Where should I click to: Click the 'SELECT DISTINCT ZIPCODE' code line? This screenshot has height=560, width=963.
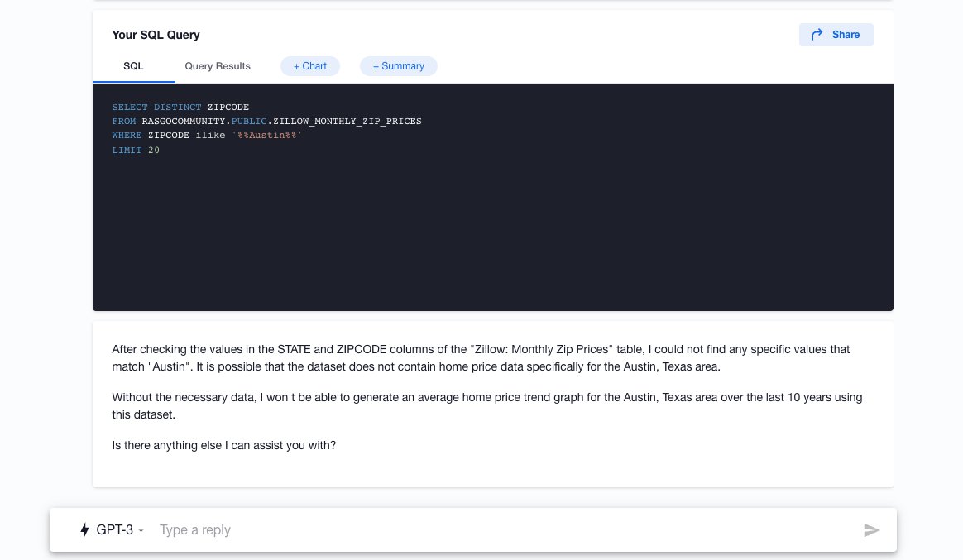[180, 107]
